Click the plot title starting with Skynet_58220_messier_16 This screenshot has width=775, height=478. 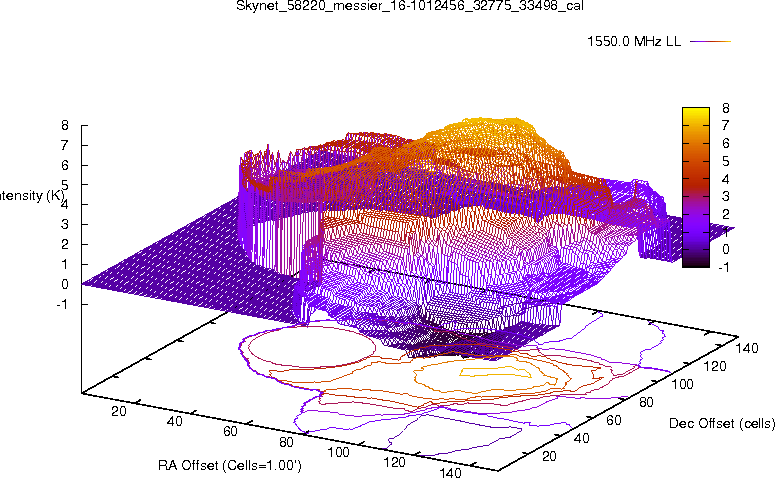[410, 6]
